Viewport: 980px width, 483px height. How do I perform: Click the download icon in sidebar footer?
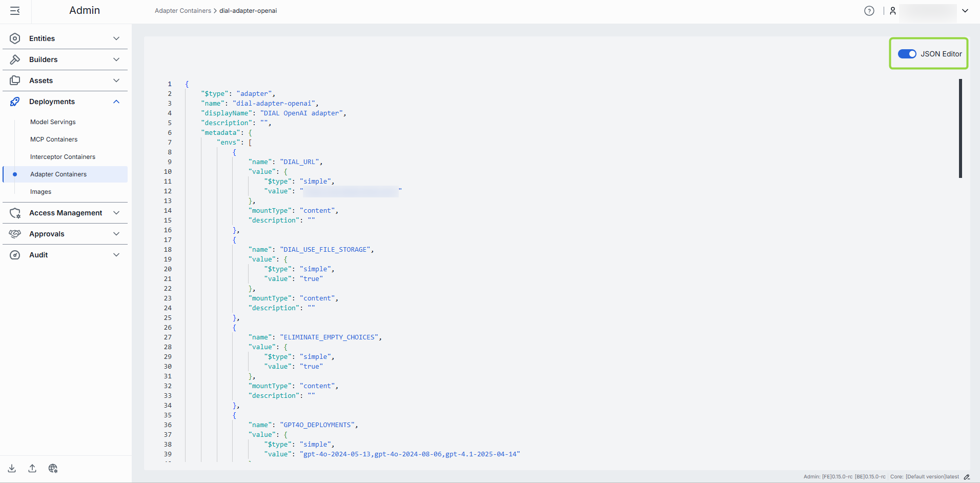(12, 468)
